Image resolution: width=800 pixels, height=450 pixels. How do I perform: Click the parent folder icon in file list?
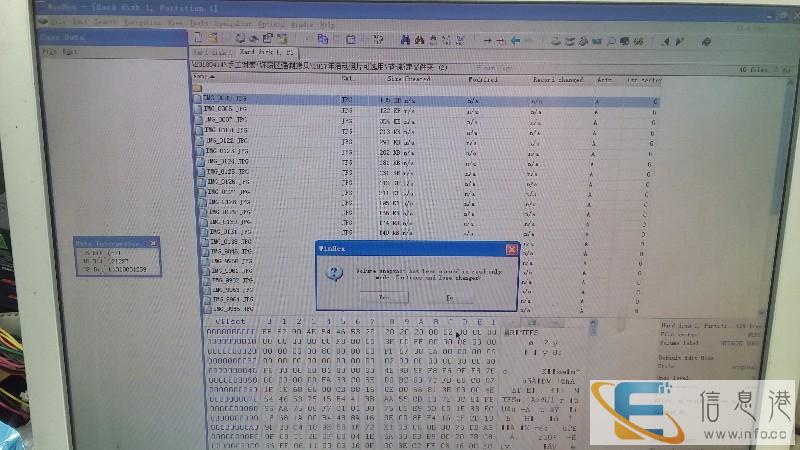pyautogui.click(x=199, y=88)
